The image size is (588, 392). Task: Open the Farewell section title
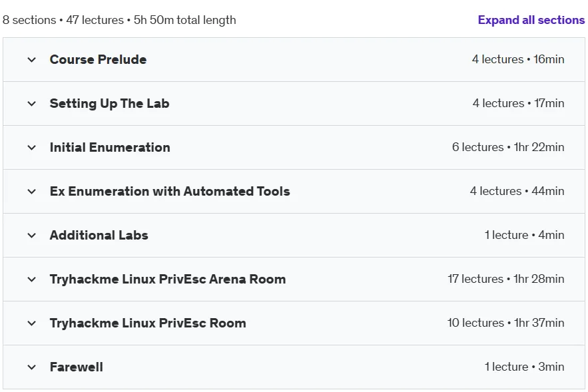[x=77, y=367]
